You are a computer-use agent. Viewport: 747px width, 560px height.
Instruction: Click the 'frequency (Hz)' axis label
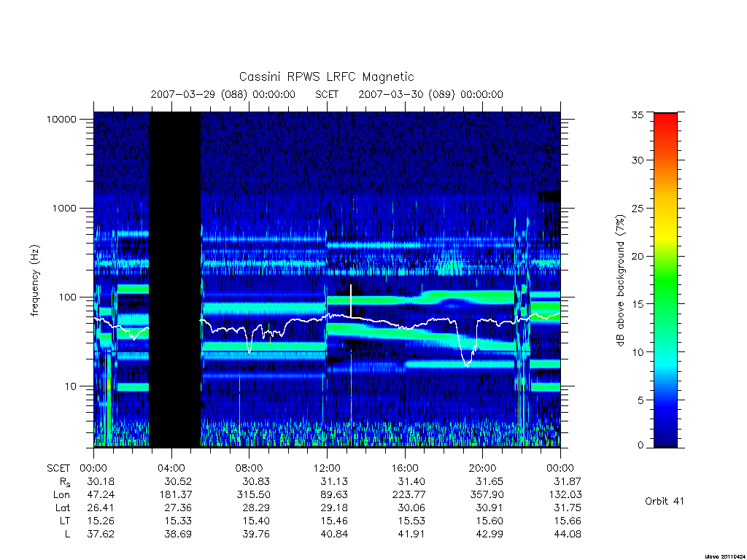pos(35,280)
